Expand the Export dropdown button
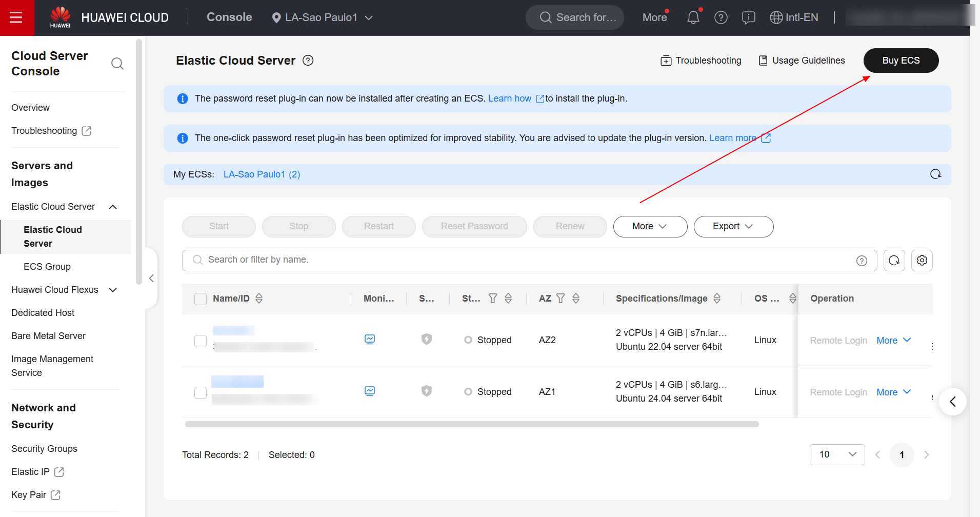This screenshot has height=517, width=980. pos(733,227)
